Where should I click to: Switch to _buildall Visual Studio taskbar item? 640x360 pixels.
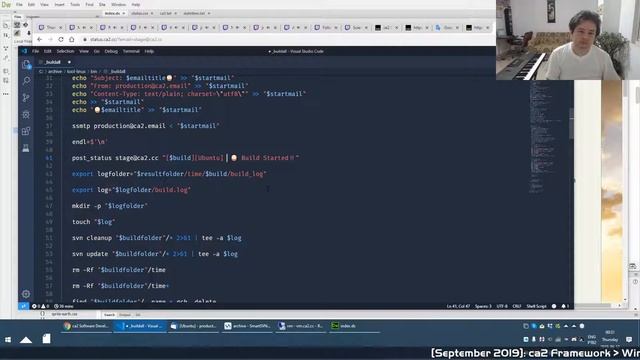140,326
